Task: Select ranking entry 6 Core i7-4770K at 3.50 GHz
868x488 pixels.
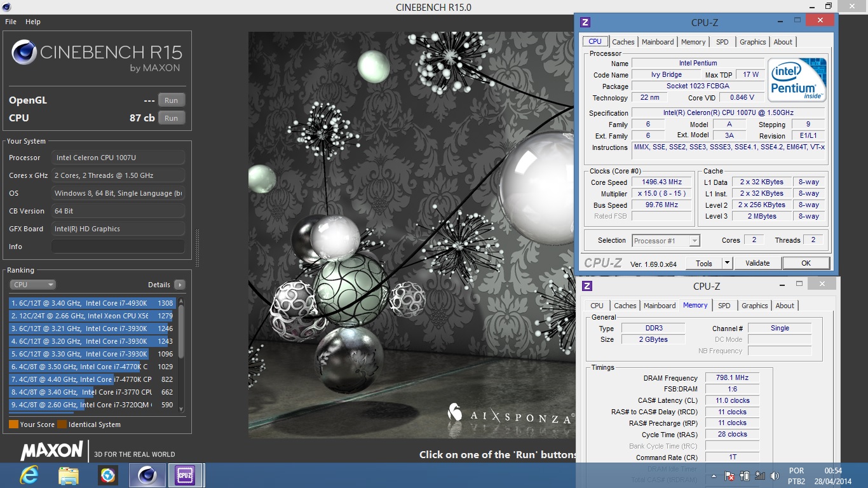Action: coord(93,367)
